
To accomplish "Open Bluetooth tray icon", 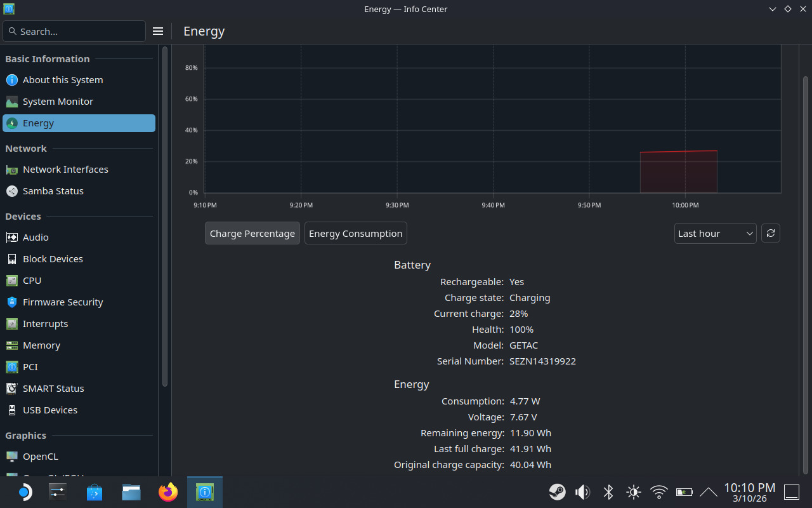I will tap(608, 492).
